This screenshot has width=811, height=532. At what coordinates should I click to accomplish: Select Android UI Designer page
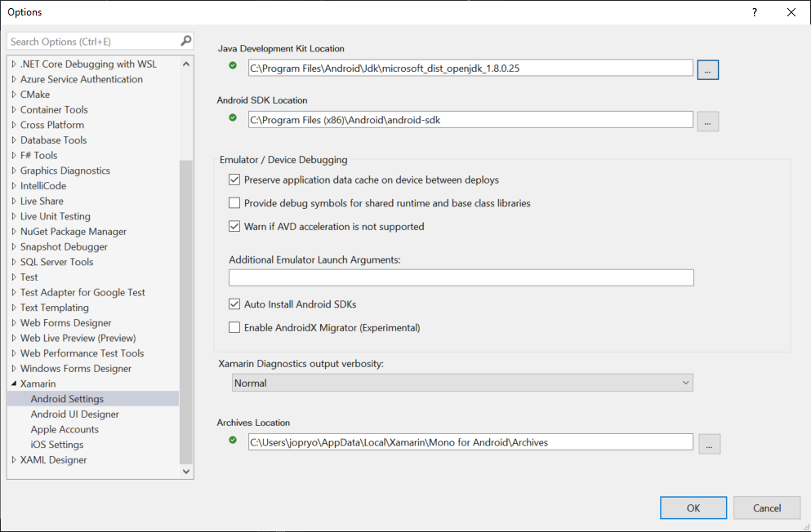click(74, 415)
